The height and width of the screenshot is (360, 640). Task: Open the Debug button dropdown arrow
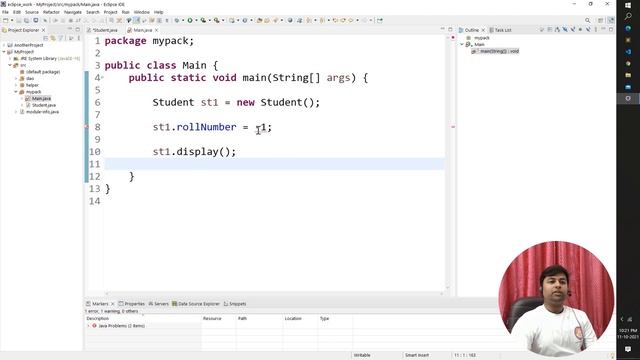click(183, 20)
